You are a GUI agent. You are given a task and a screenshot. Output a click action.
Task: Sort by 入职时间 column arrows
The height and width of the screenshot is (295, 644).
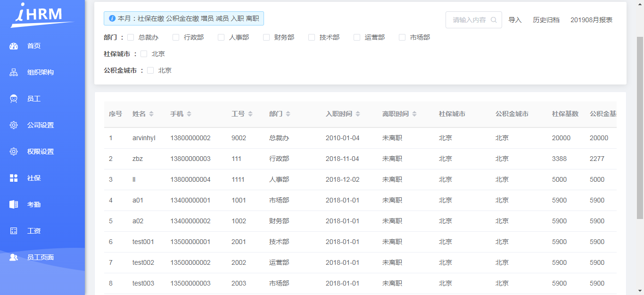click(x=358, y=114)
